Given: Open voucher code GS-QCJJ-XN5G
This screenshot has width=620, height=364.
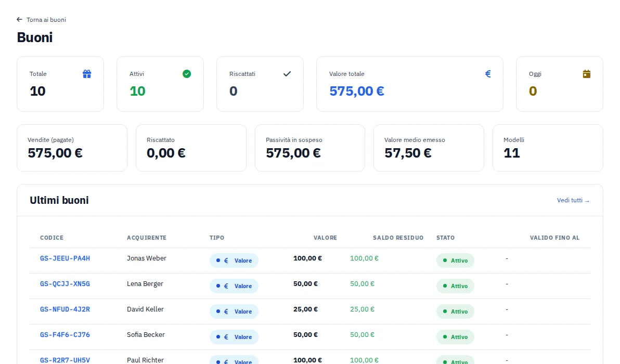Looking at the screenshot, I should coord(65,284).
